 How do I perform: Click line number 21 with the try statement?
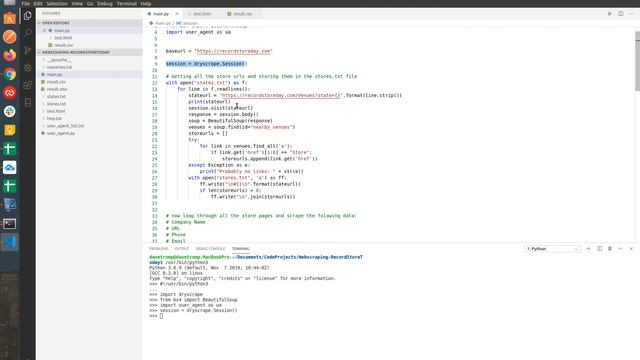[155, 140]
